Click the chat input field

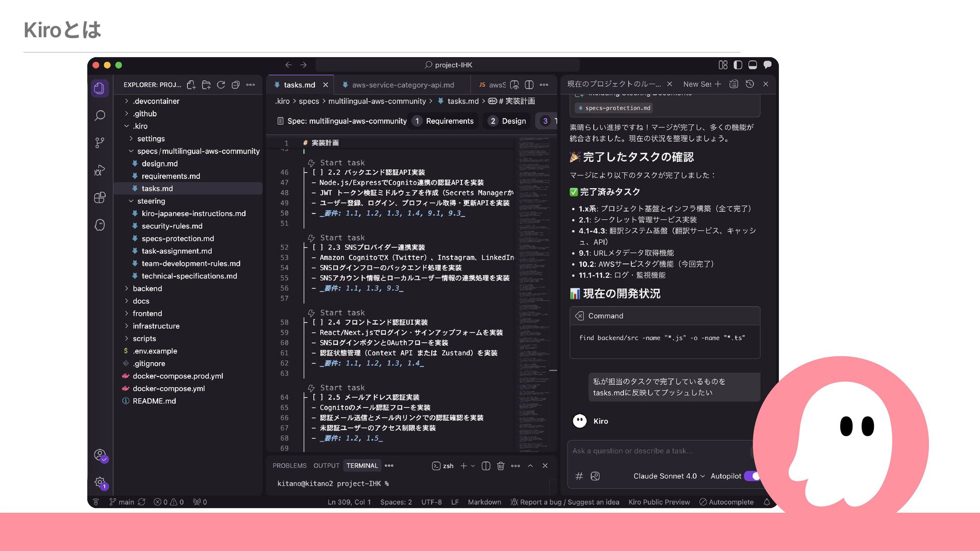point(658,451)
